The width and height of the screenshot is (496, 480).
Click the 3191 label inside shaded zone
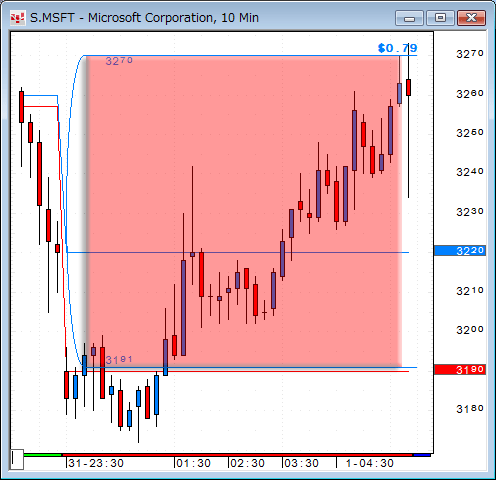click(119, 360)
